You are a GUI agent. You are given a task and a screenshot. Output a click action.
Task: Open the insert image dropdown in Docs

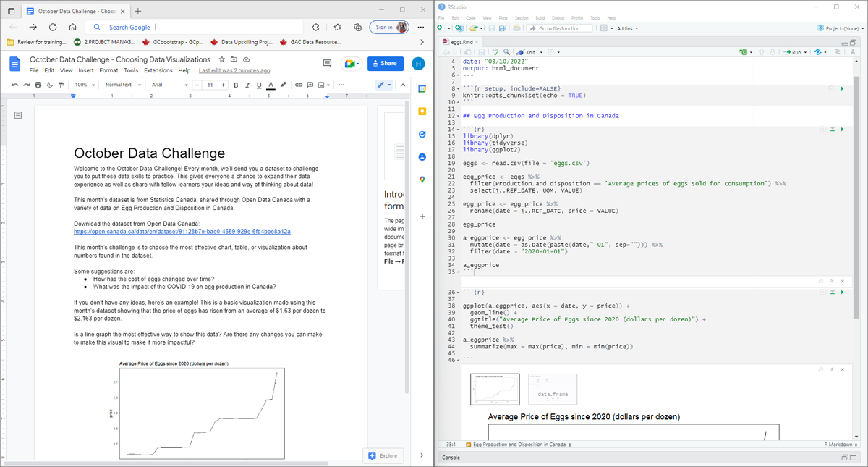[x=323, y=85]
